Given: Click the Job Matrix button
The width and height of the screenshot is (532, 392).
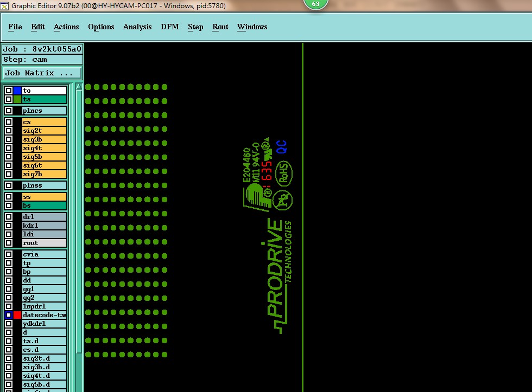Looking at the screenshot, I should point(42,73).
